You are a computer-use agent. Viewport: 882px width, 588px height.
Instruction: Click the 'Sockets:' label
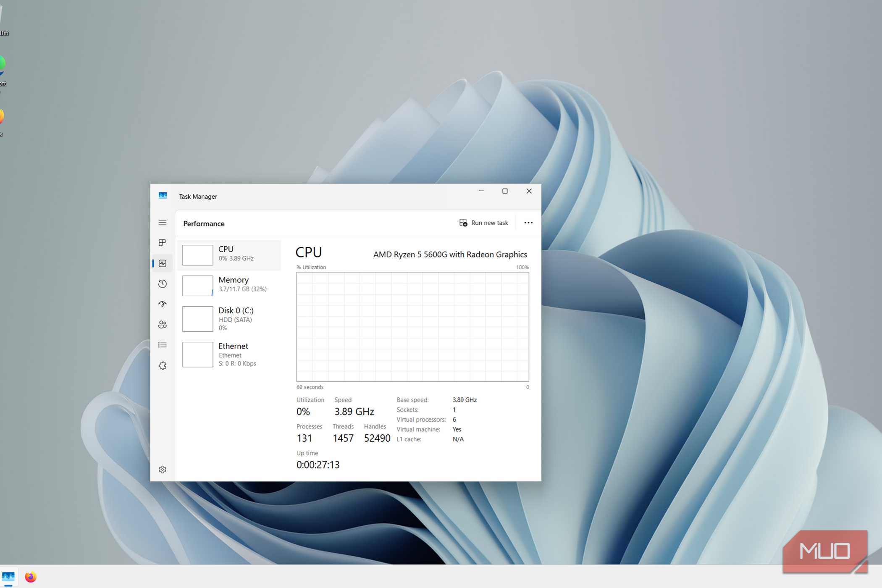point(407,409)
